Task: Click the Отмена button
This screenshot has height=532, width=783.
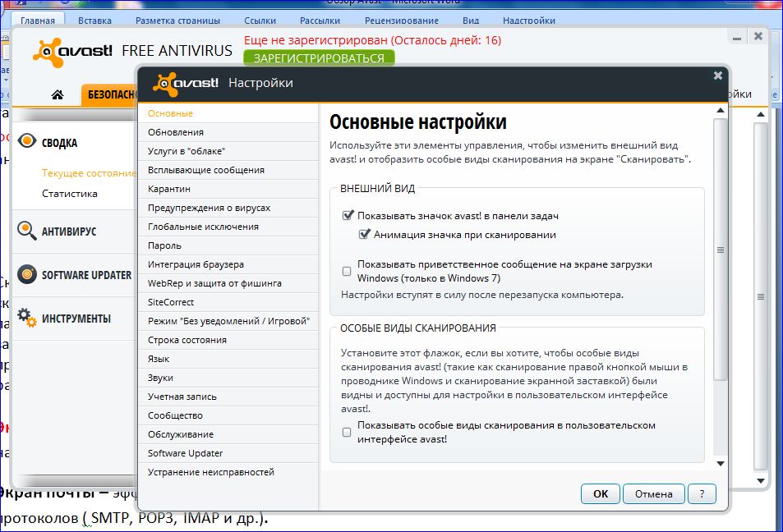Action: pyautogui.click(x=654, y=494)
